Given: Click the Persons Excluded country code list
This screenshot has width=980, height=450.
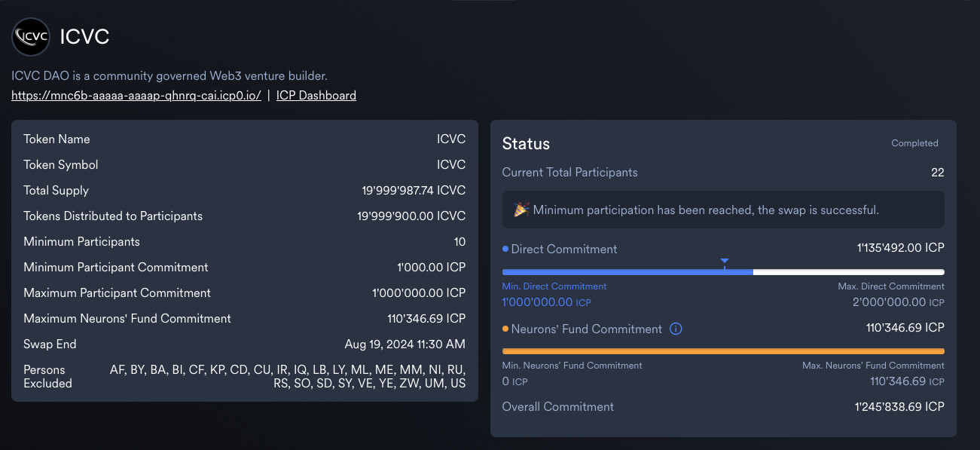Looking at the screenshot, I should coord(288,377).
